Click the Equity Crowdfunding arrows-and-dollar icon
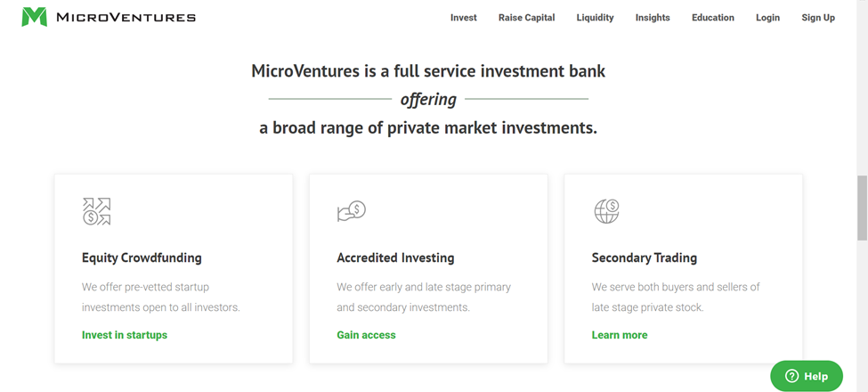The width and height of the screenshot is (868, 392). [97, 211]
